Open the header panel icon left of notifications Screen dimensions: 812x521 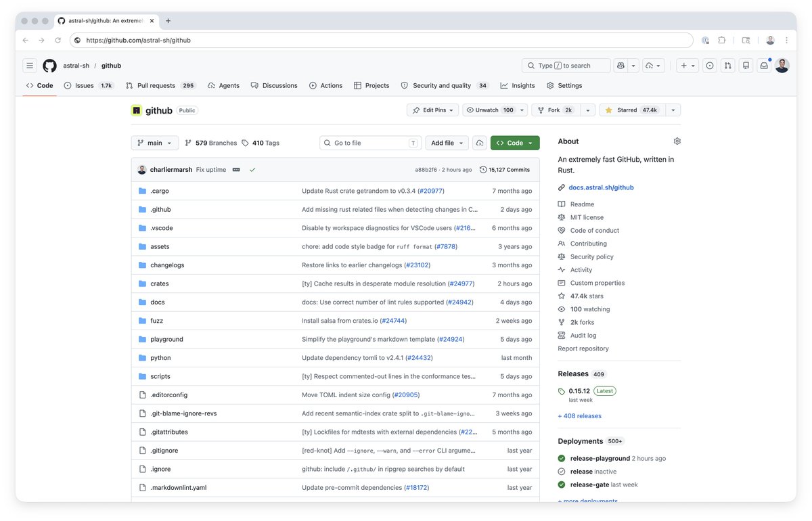(x=746, y=66)
